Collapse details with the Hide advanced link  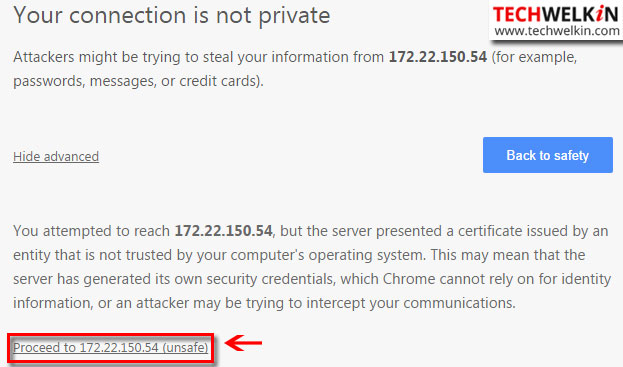tap(56, 156)
